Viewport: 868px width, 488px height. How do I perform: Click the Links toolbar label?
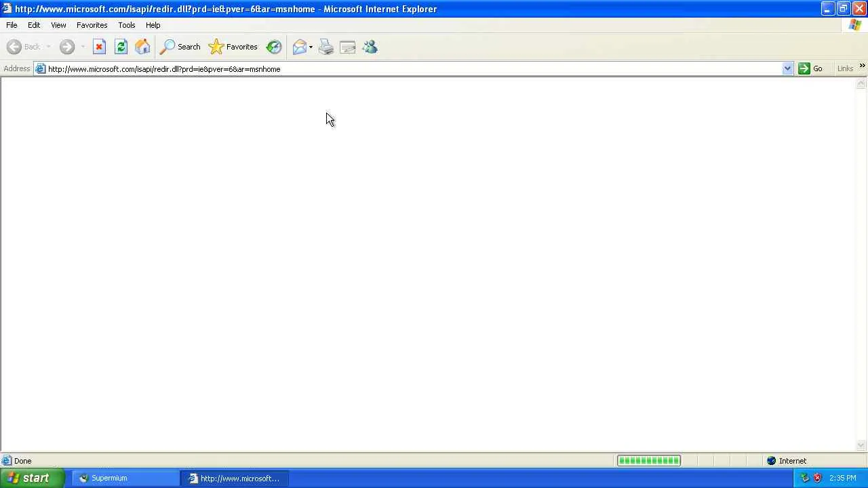(845, 68)
